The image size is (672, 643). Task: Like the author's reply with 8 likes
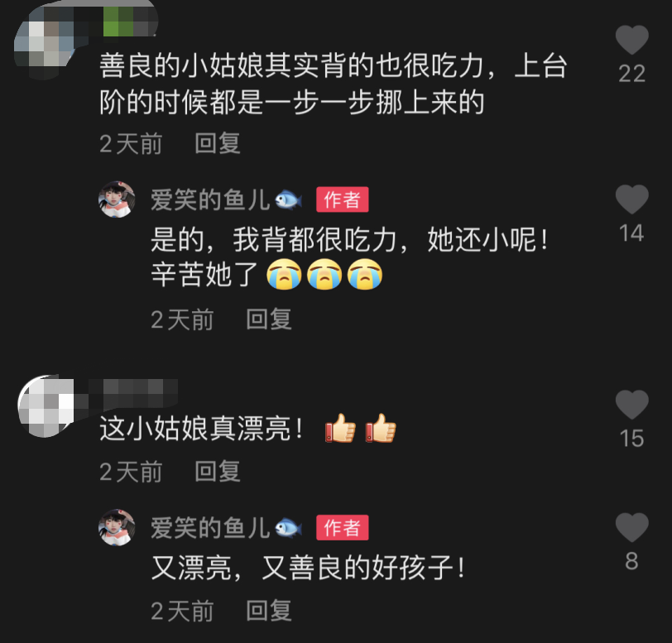coord(631,527)
